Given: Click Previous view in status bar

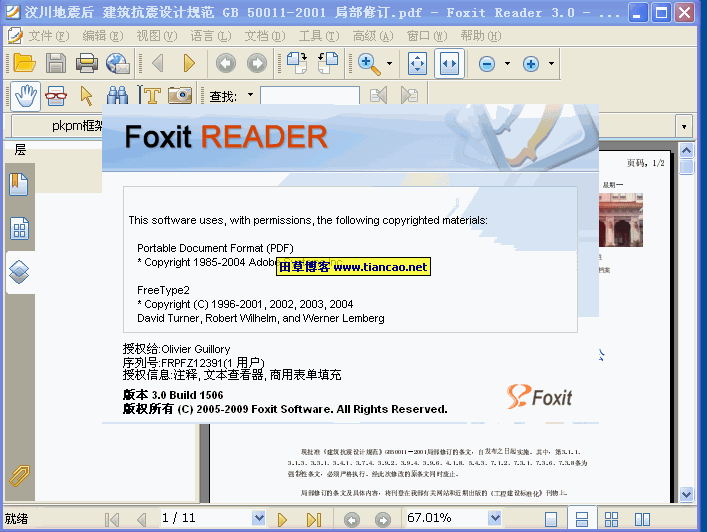Looking at the screenshot, I should click(x=352, y=520).
